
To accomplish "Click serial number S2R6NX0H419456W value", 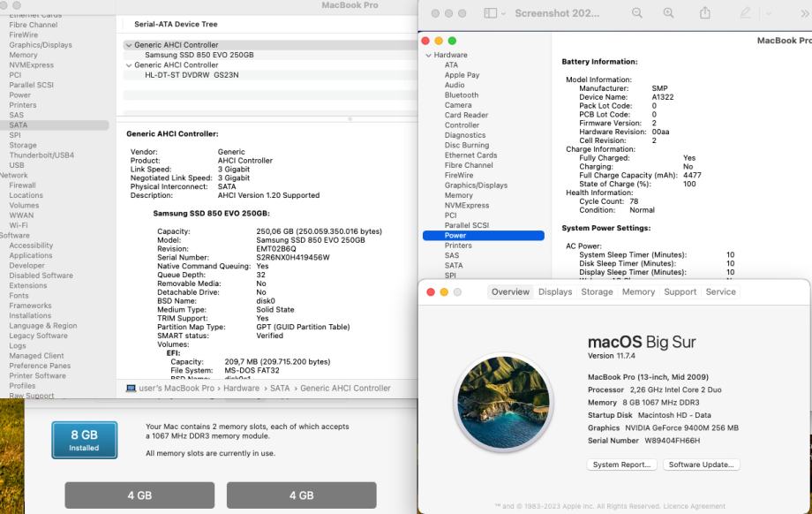I will 293,258.
